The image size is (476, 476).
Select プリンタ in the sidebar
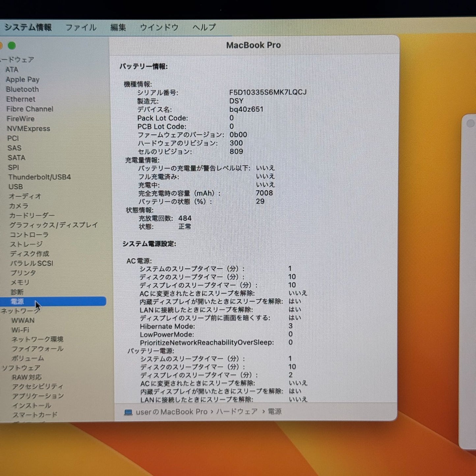[23, 273]
